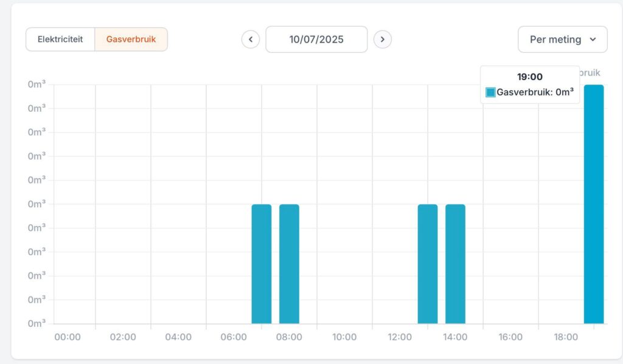Click the 19:00 tooltip header
The width and height of the screenshot is (623, 364).
pos(530,77)
